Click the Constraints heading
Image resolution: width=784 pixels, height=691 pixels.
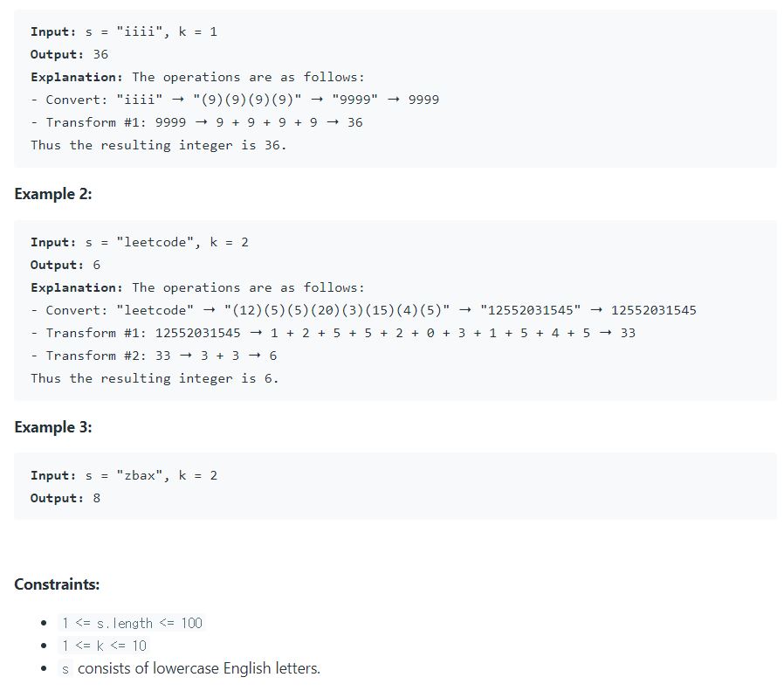click(57, 584)
